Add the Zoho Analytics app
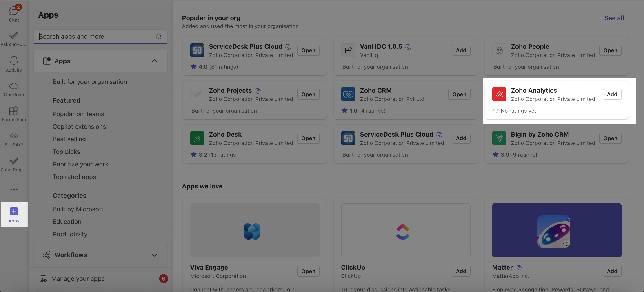 point(612,94)
